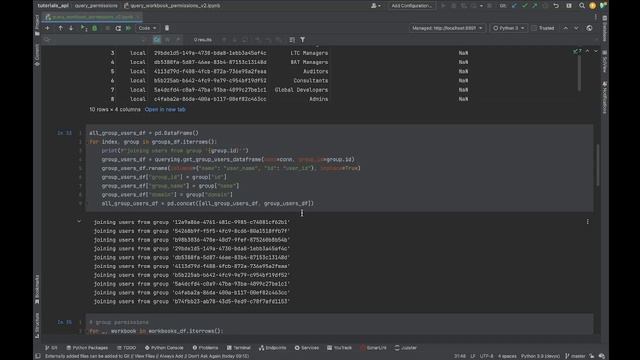Image resolution: width=640 pixels, height=360 pixels.
Task: Click query_workbook_permissions_v2.ipynb breadcrumb
Action: (172, 6)
